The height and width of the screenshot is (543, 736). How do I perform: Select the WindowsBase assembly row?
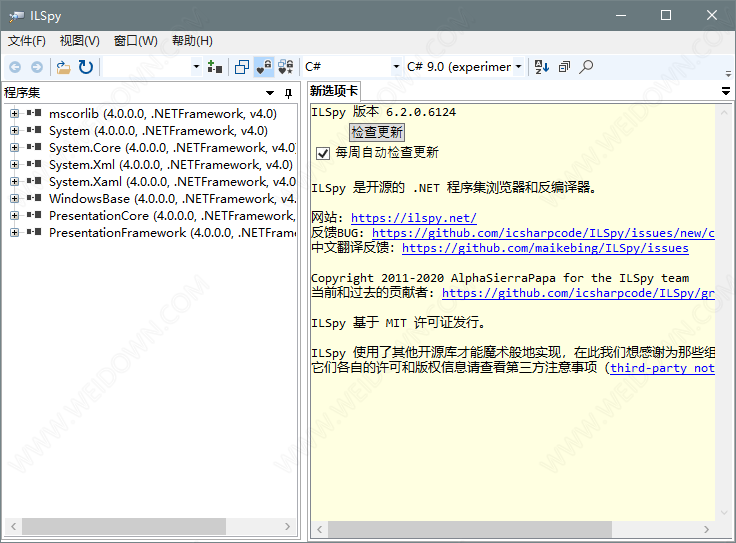pyautogui.click(x=172, y=198)
